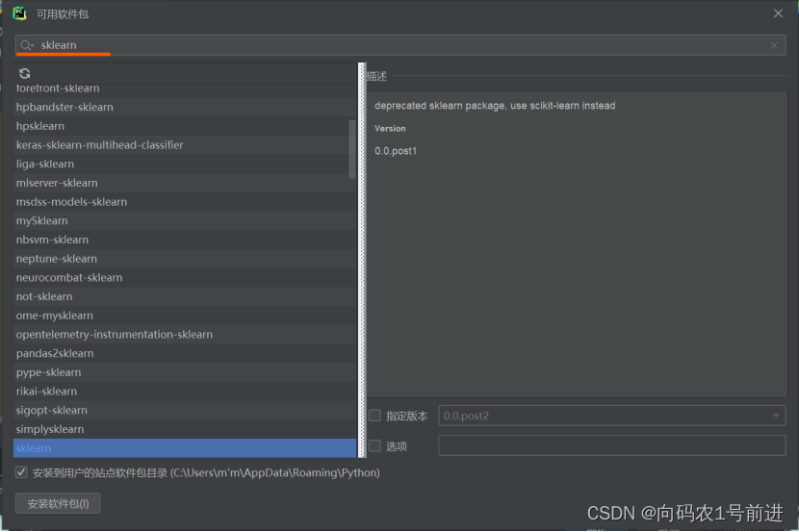This screenshot has height=532, width=799.
Task: Select pandas2sklearn package
Action: (x=185, y=353)
